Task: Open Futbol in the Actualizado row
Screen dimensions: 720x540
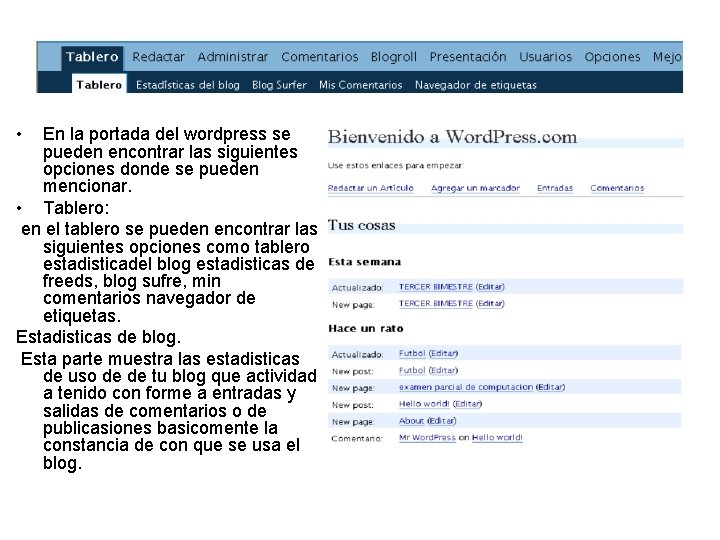Action: click(x=412, y=353)
